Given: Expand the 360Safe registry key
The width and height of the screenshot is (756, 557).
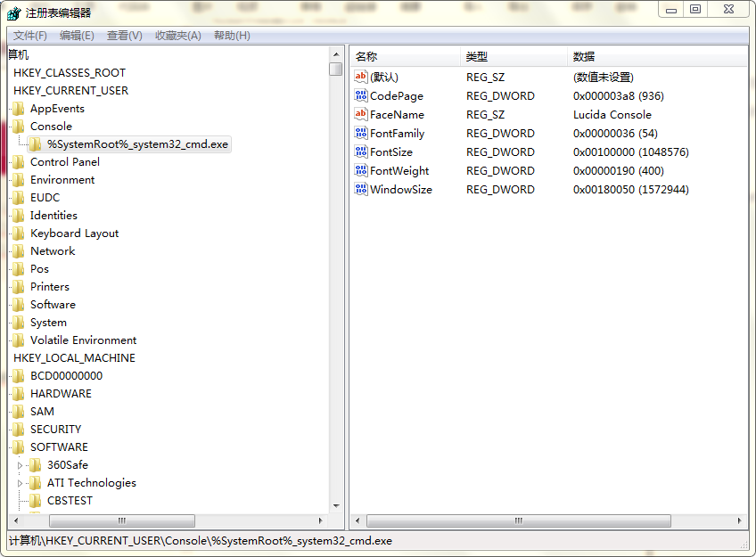Looking at the screenshot, I should point(20,465).
